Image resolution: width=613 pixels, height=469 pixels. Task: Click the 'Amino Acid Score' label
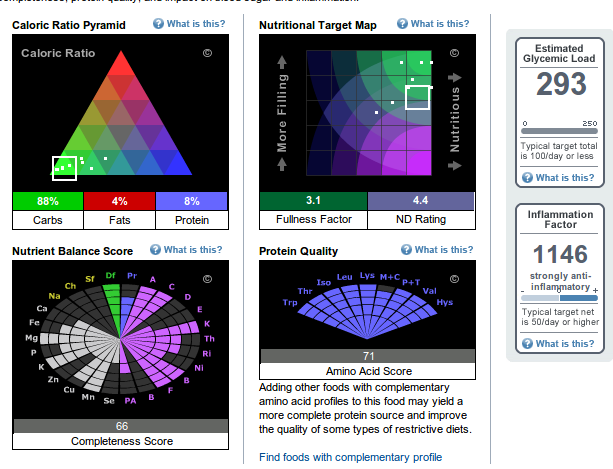(x=369, y=371)
